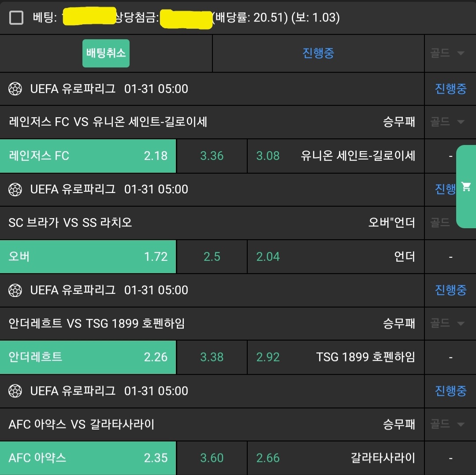Click soccer ball icon beside the Ajax match

[15, 391]
